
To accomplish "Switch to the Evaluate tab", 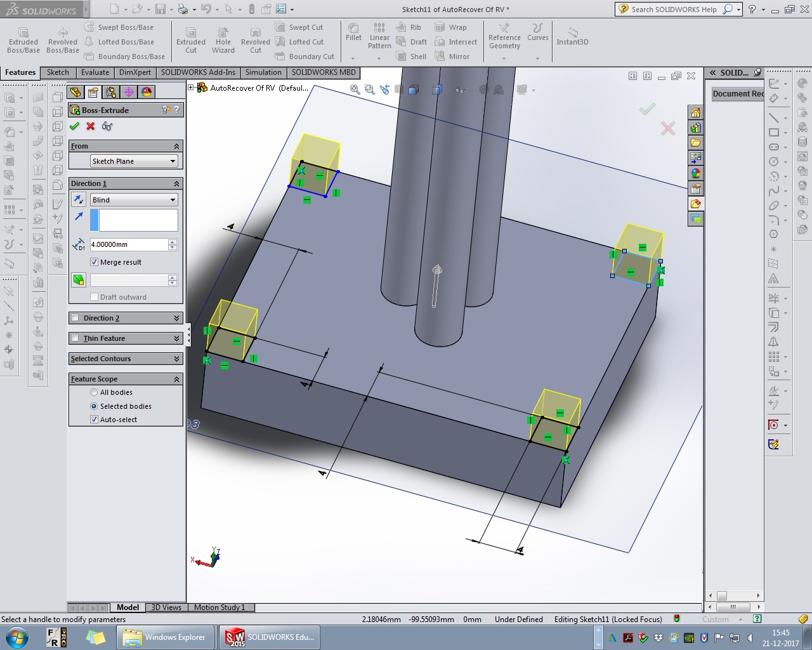I will tap(95, 72).
